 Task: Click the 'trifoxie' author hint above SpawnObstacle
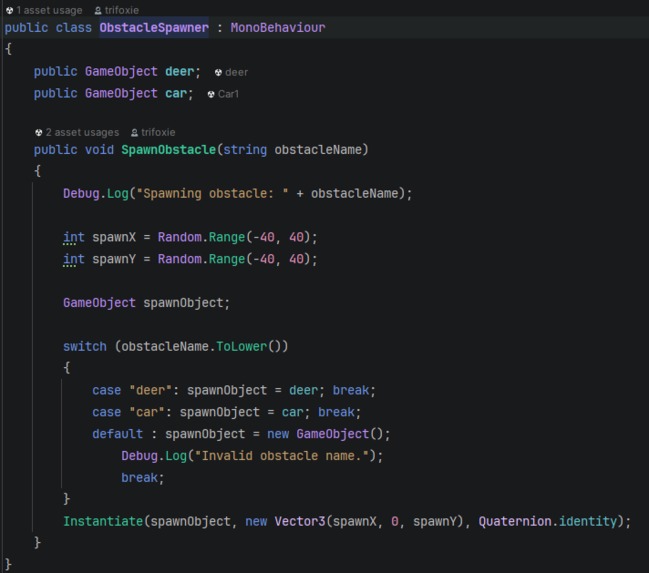[x=158, y=132]
